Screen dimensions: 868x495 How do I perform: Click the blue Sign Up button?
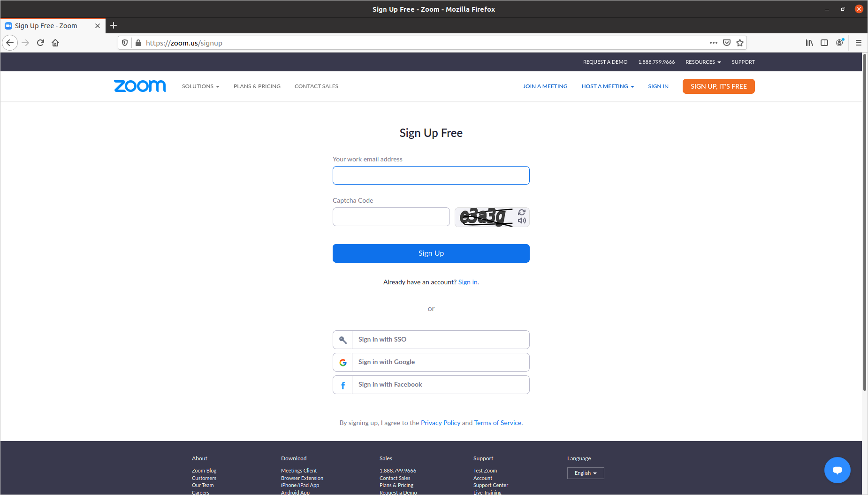pos(431,253)
